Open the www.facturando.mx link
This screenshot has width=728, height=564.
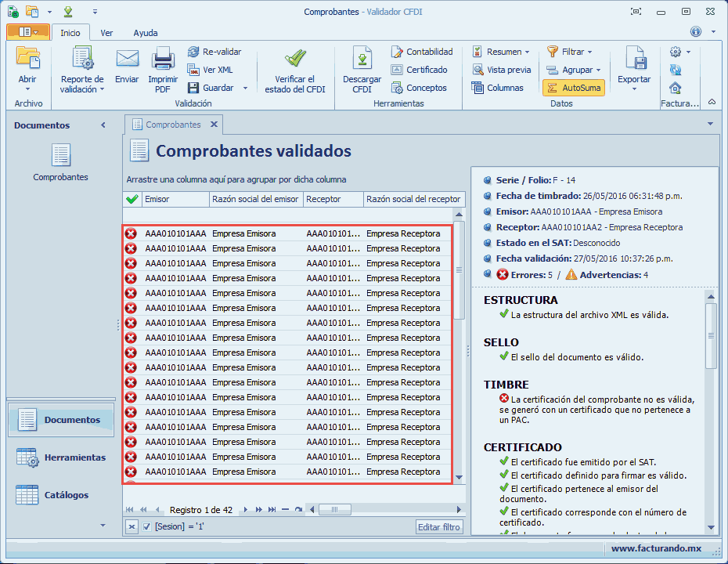tap(656, 548)
